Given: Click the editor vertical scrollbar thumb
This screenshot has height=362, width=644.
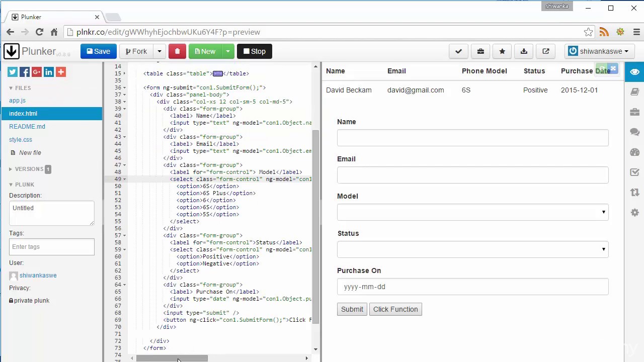Looking at the screenshot, I should point(316,227).
